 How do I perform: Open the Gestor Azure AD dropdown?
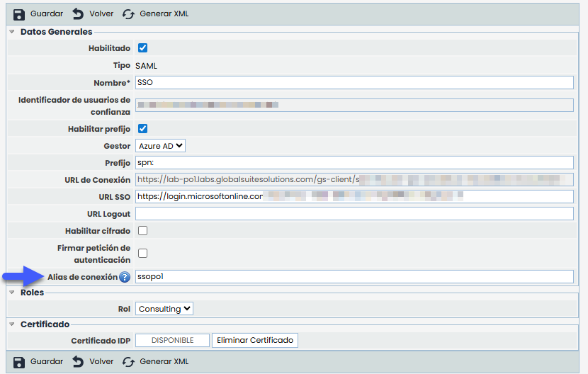coord(160,146)
